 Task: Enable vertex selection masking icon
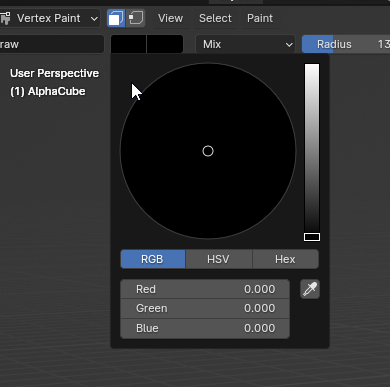(x=136, y=18)
